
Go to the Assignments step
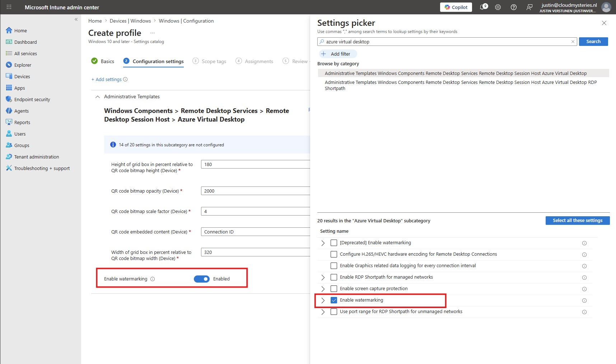pos(255,61)
